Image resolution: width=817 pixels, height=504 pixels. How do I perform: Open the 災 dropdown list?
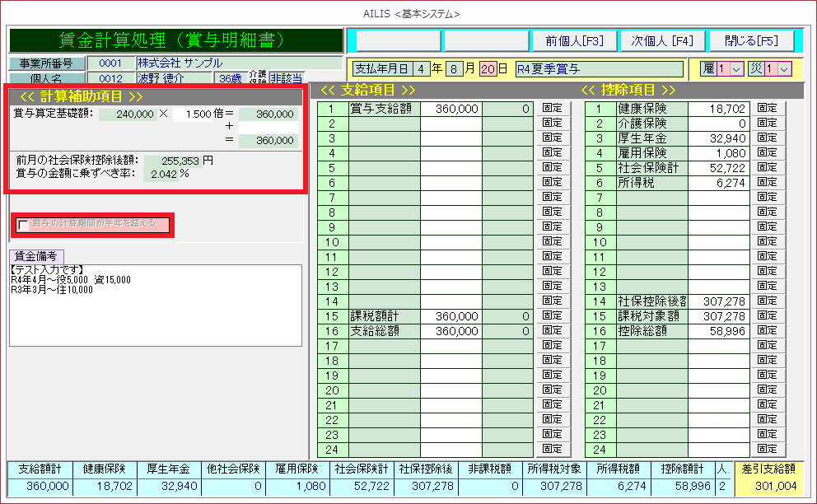pyautogui.click(x=783, y=69)
